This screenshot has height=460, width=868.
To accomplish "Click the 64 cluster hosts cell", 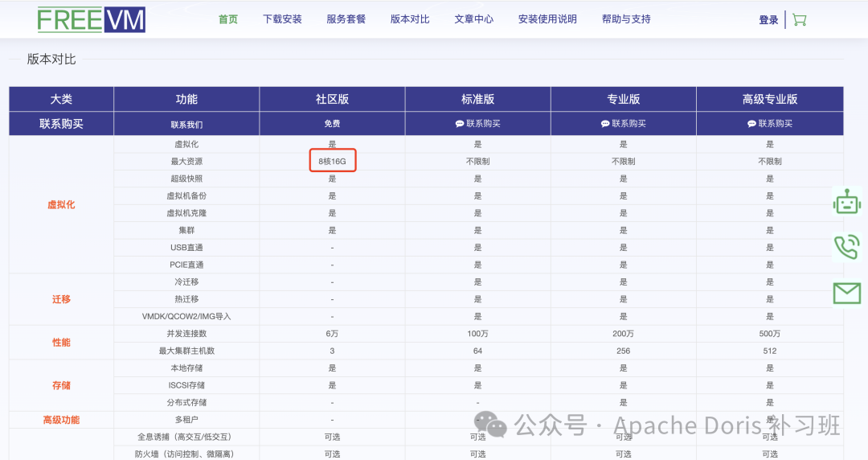I will 477,351.
